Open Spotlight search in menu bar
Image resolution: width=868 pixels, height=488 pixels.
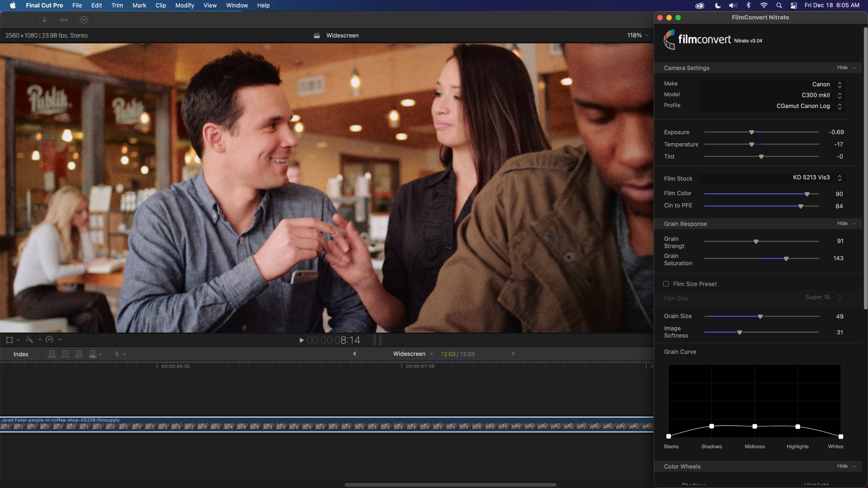779,5
